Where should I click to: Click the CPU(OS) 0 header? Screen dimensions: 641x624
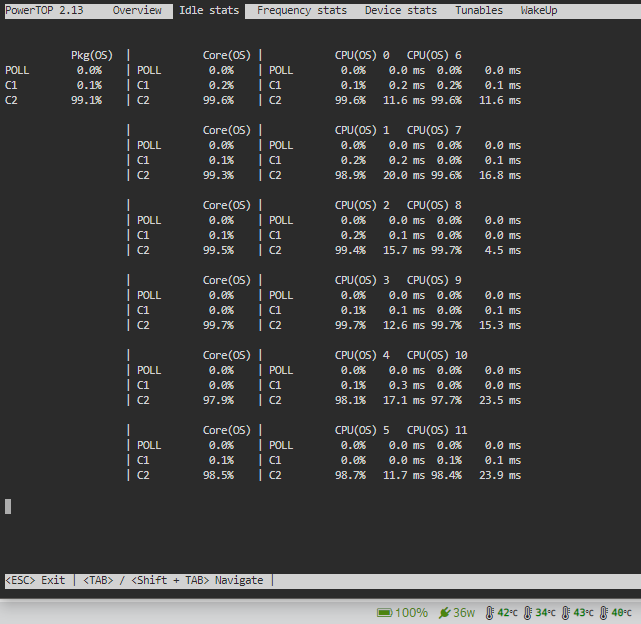point(362,55)
